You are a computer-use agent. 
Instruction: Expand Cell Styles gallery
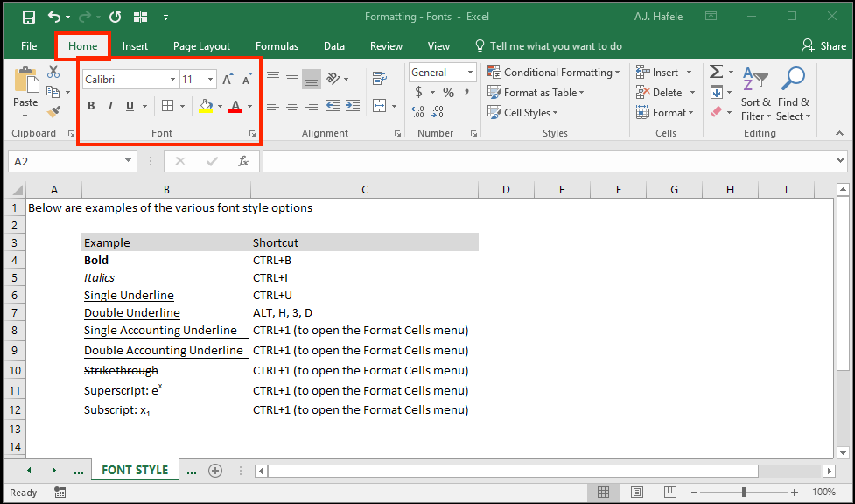point(522,112)
